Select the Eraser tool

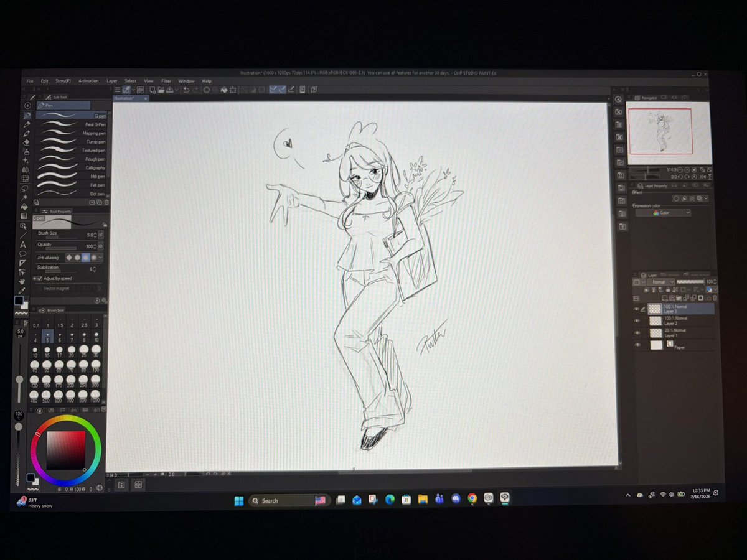pos(26,142)
